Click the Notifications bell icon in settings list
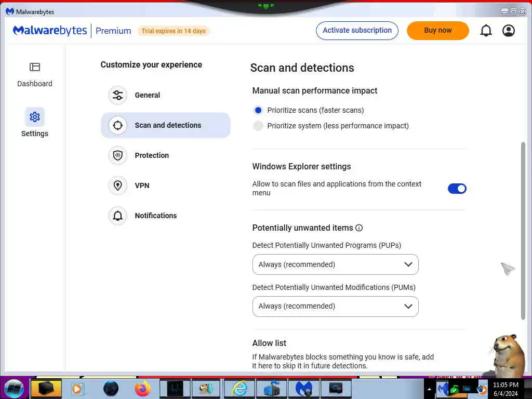The height and width of the screenshot is (399, 532). point(118,216)
